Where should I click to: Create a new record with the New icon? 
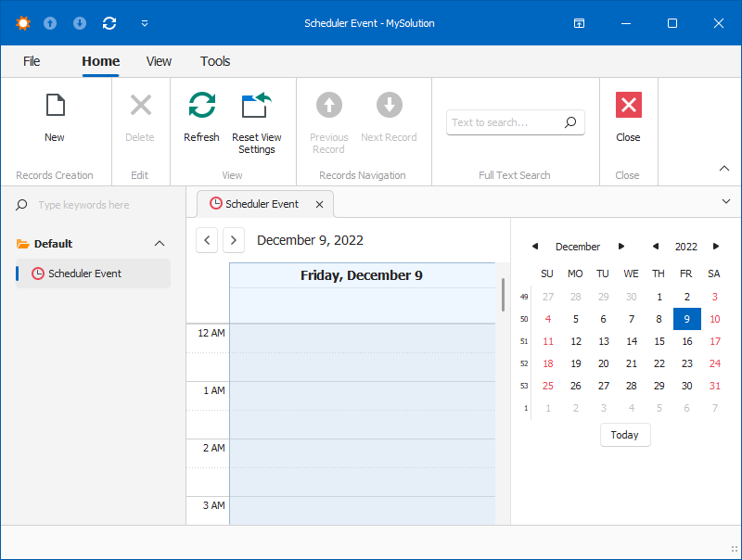[54, 105]
